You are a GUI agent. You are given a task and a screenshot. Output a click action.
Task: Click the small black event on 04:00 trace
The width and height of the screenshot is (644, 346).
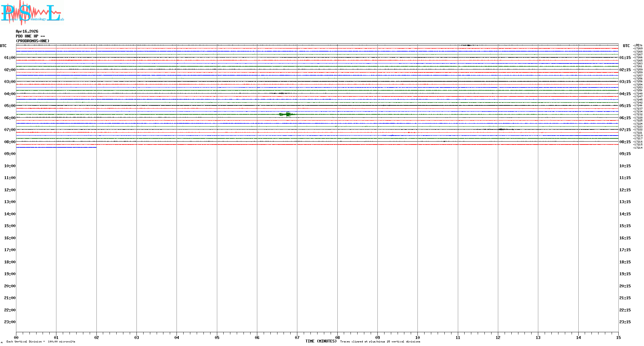point(281,93)
